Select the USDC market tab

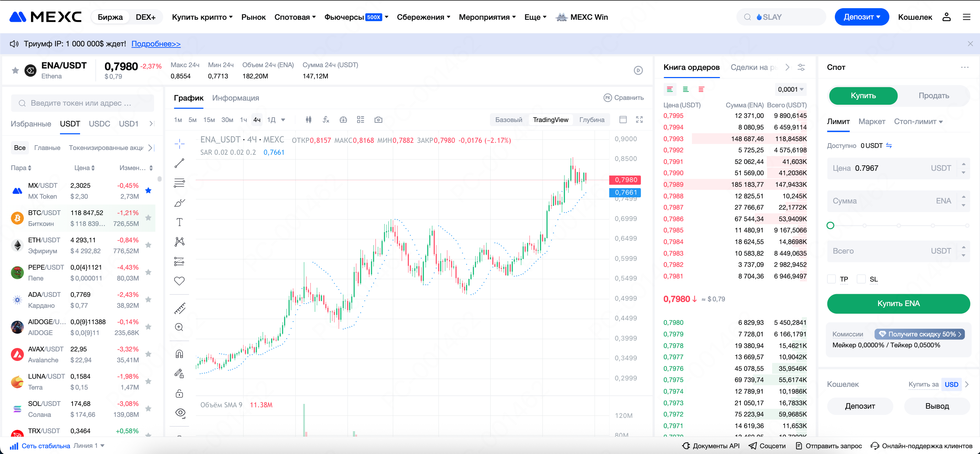coord(99,124)
